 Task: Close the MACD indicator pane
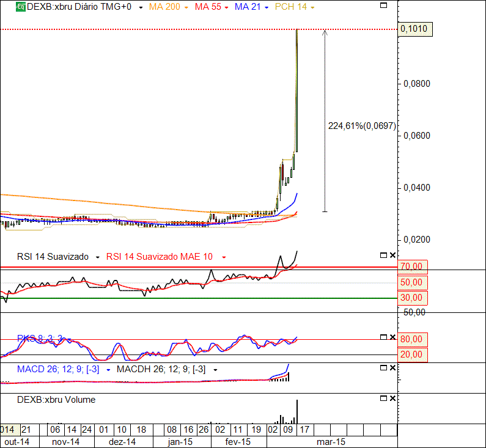click(392, 368)
